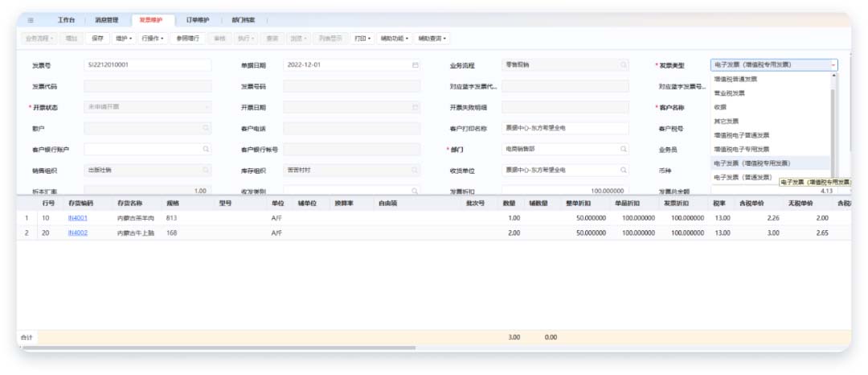The height and width of the screenshot is (375, 868).
Task: Click into the 客户打印名称 field
Action: (565, 128)
